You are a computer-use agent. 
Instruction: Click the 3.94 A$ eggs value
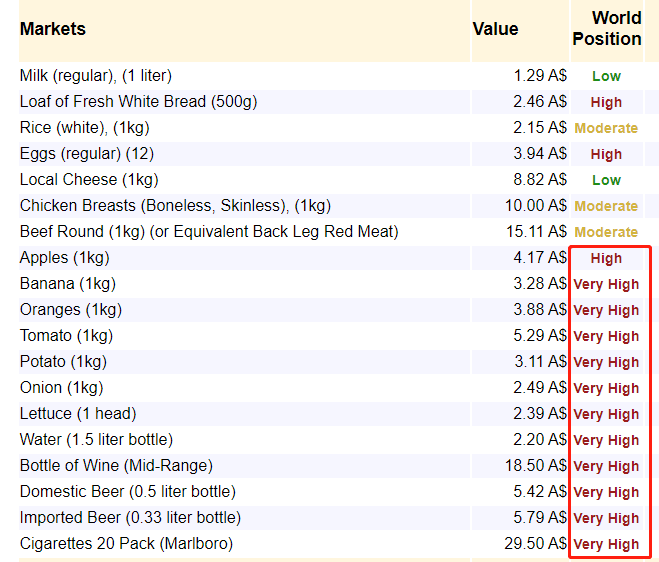pyautogui.click(x=540, y=154)
